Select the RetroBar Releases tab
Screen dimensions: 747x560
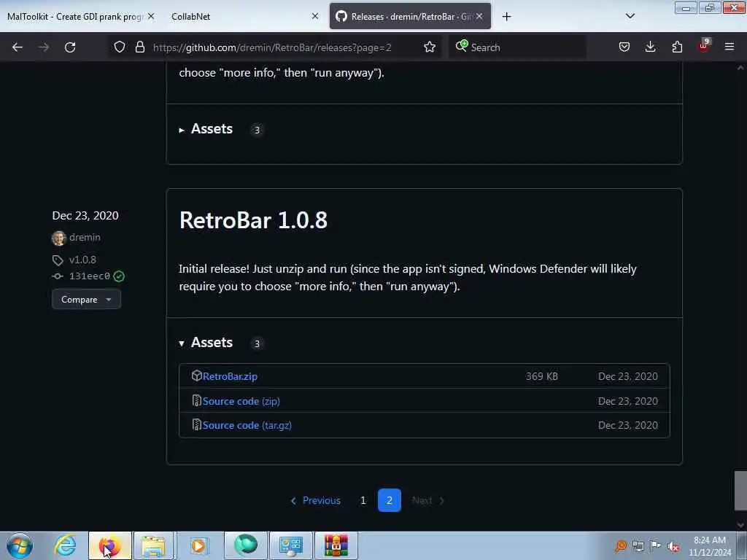(x=410, y=16)
